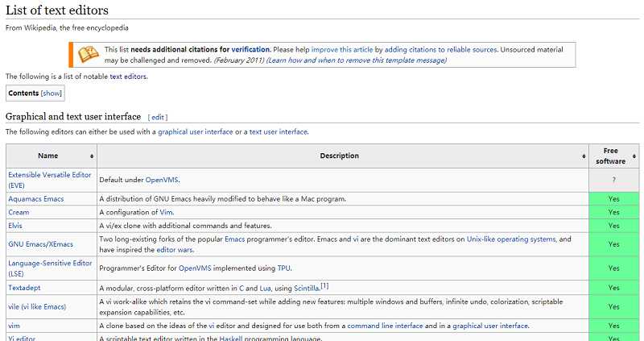Click the Yes cell in the Cream row
The height and width of the screenshot is (341, 644).
click(613, 212)
